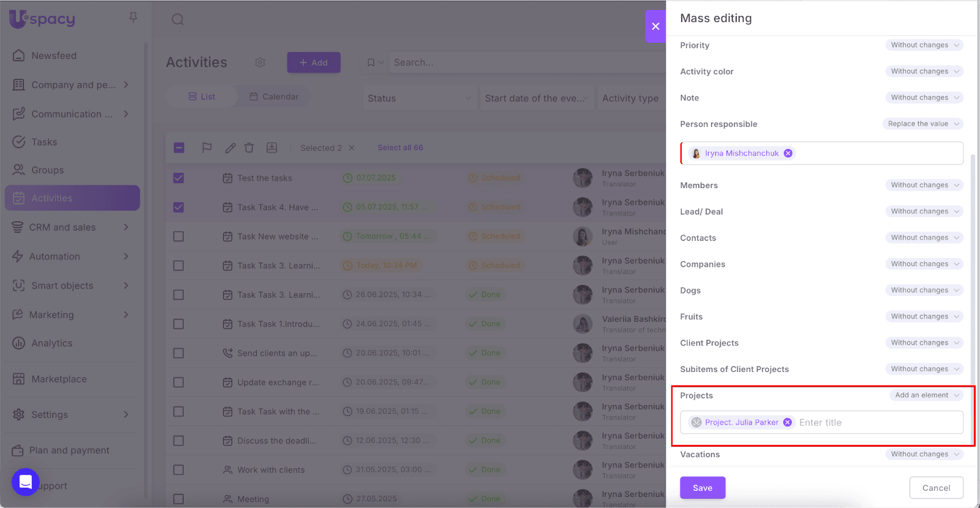Remove Iryna Mishchanchuk from Person responsible
The width and height of the screenshot is (980, 508).
(x=788, y=153)
